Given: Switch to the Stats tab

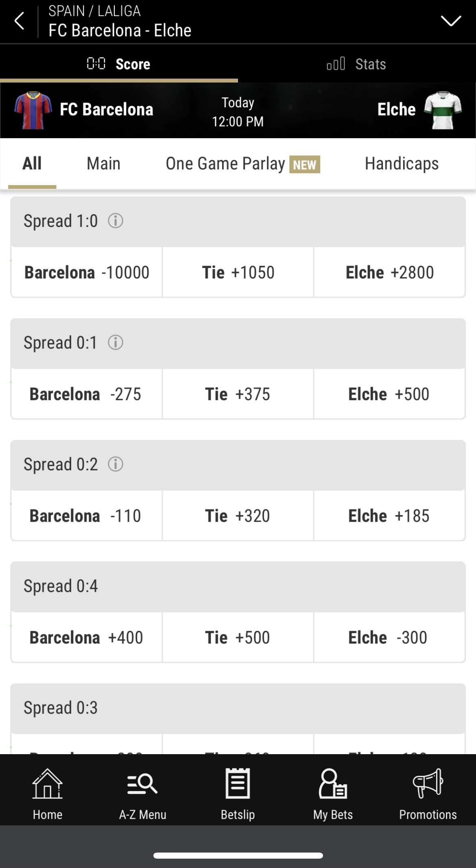Looking at the screenshot, I should [357, 63].
